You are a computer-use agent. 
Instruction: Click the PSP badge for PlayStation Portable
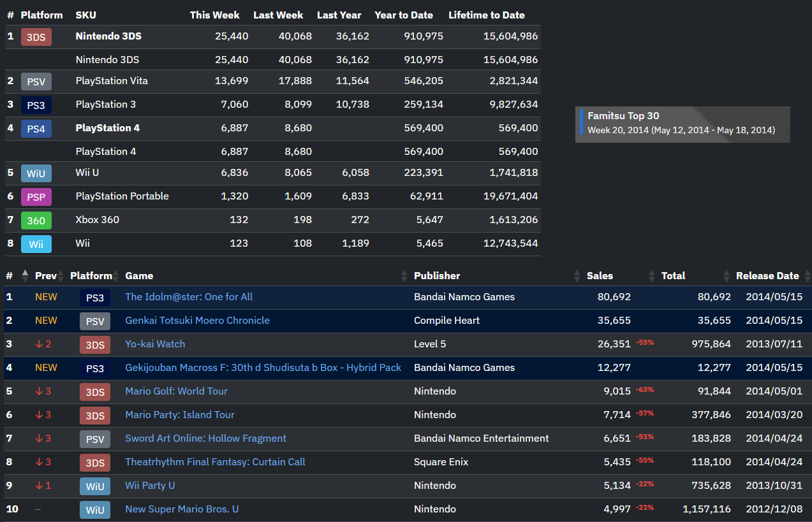tap(36, 197)
